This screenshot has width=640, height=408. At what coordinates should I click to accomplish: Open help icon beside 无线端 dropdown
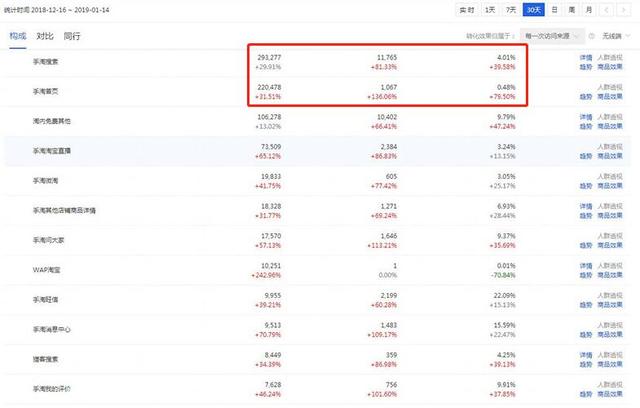(x=591, y=36)
